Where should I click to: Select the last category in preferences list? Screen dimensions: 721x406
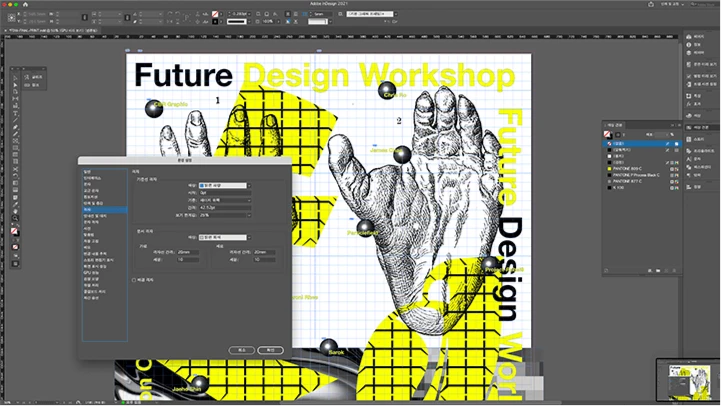104,297
